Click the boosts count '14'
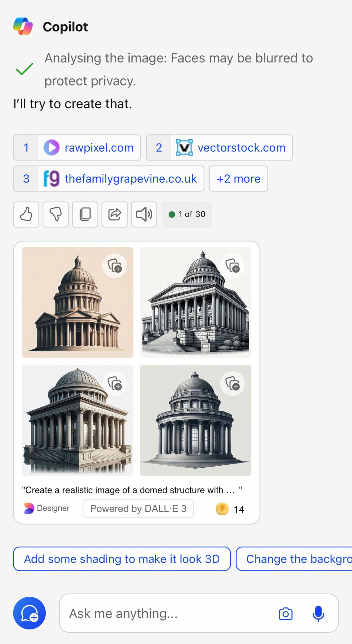 pos(239,509)
